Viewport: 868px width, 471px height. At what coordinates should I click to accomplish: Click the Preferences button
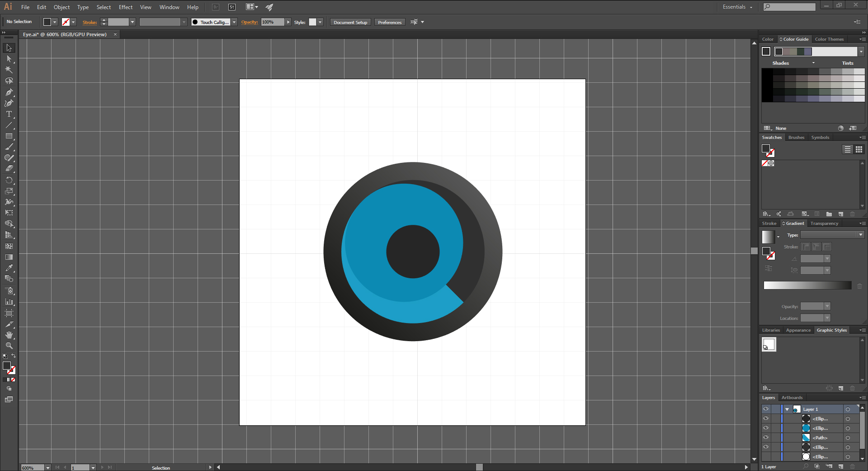pos(390,22)
